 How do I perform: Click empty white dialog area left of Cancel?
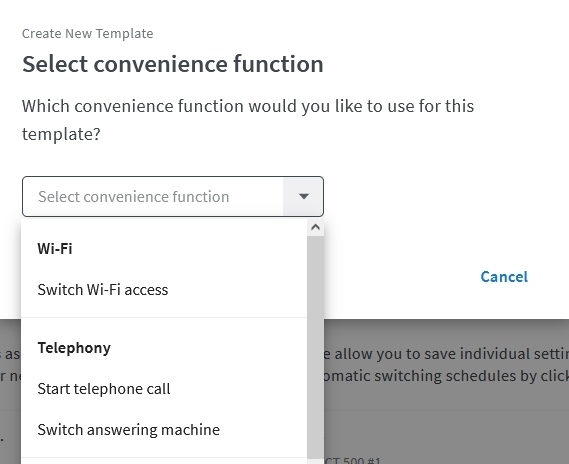[x=399, y=277]
